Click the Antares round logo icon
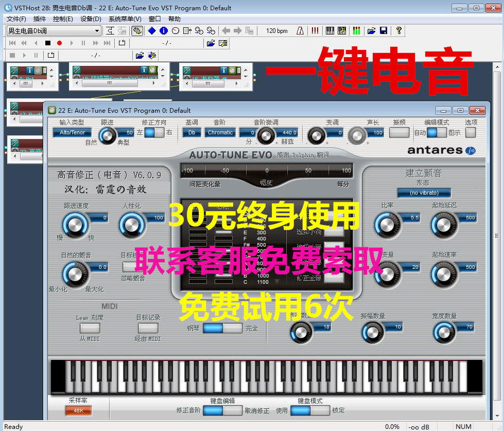 471,150
